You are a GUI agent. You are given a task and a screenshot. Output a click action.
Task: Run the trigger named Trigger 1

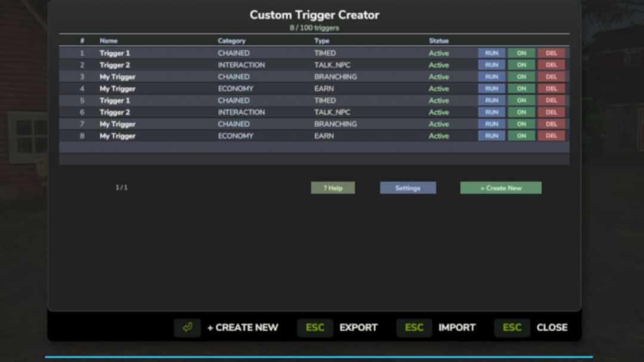point(491,53)
